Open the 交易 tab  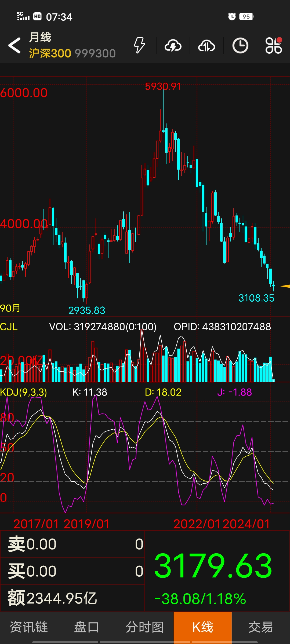261,627
